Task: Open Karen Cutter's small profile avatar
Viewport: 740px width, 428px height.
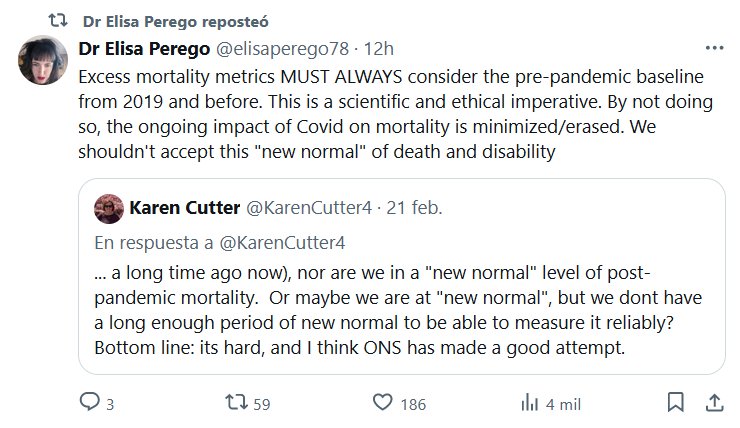Action: click(108, 208)
